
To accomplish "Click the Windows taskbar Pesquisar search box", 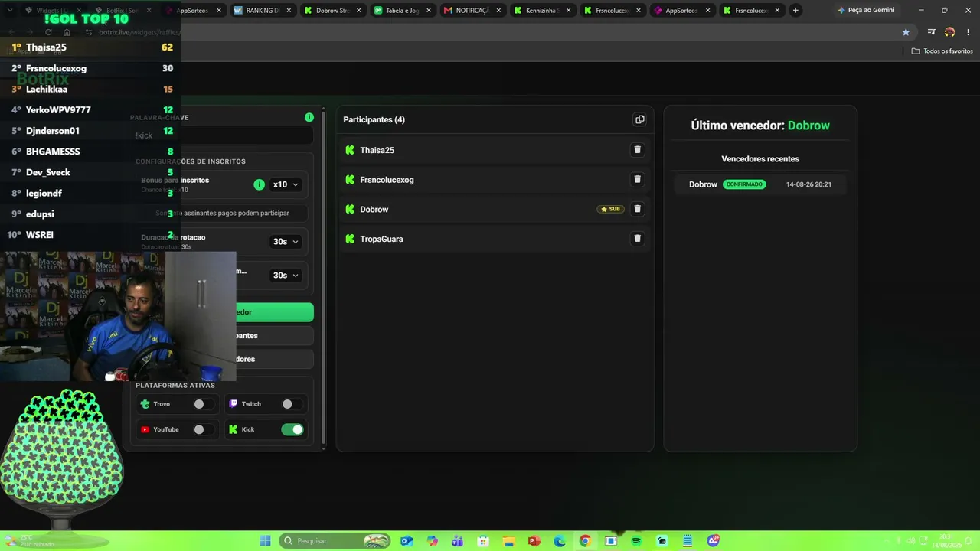I will pos(336,541).
